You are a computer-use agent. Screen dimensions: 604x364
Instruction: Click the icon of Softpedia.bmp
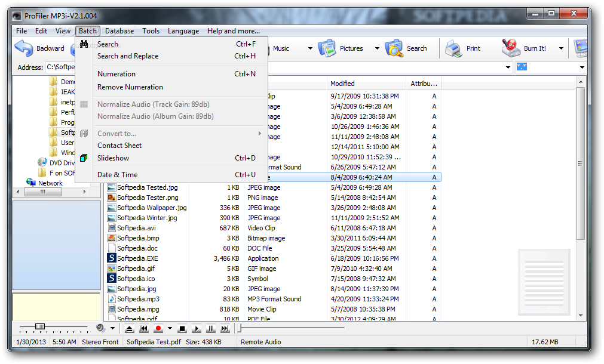(112, 238)
